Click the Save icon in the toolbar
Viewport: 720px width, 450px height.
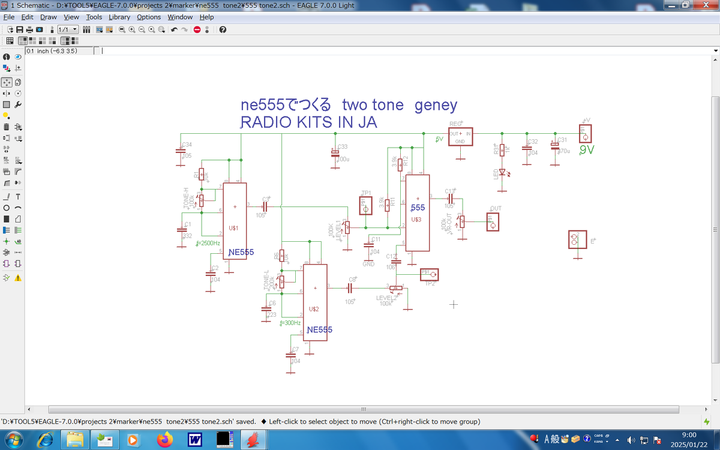(19, 30)
